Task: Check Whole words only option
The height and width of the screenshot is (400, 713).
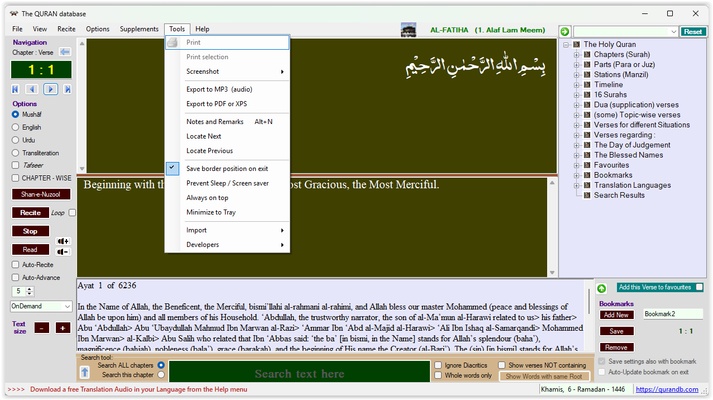Action: tap(438, 375)
